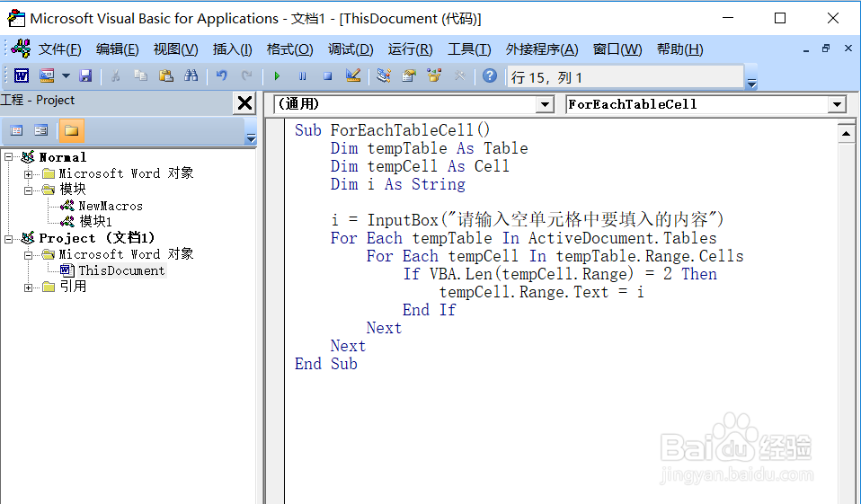Open Project Explorer toolbar icon
Viewport: 861px width, 504px height.
click(383, 75)
